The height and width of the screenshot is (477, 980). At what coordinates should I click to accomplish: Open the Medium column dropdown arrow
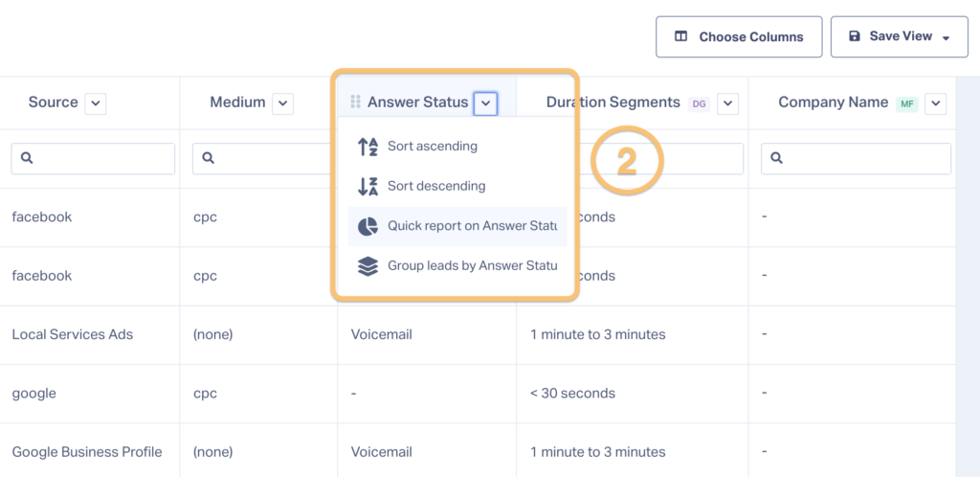pyautogui.click(x=283, y=103)
